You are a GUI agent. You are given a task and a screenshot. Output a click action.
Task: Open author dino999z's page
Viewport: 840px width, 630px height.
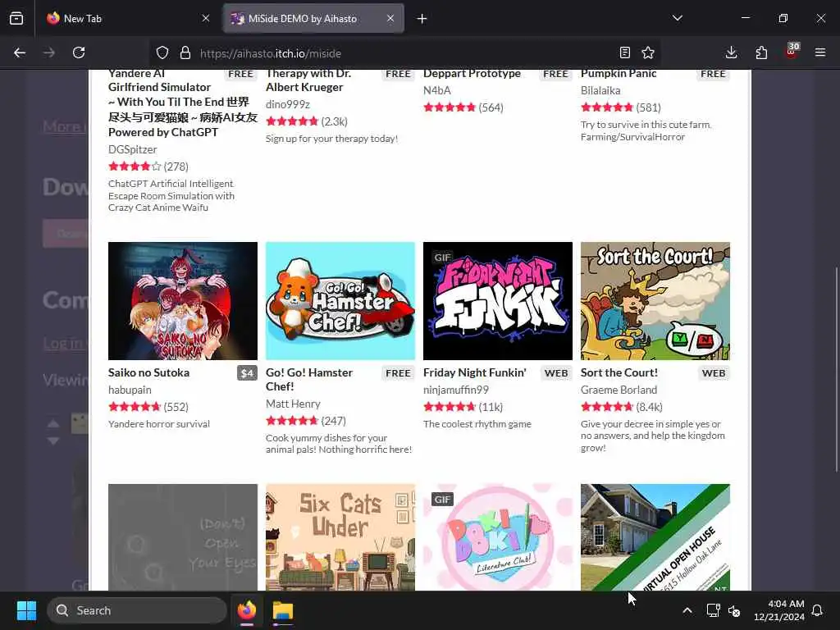point(288,104)
